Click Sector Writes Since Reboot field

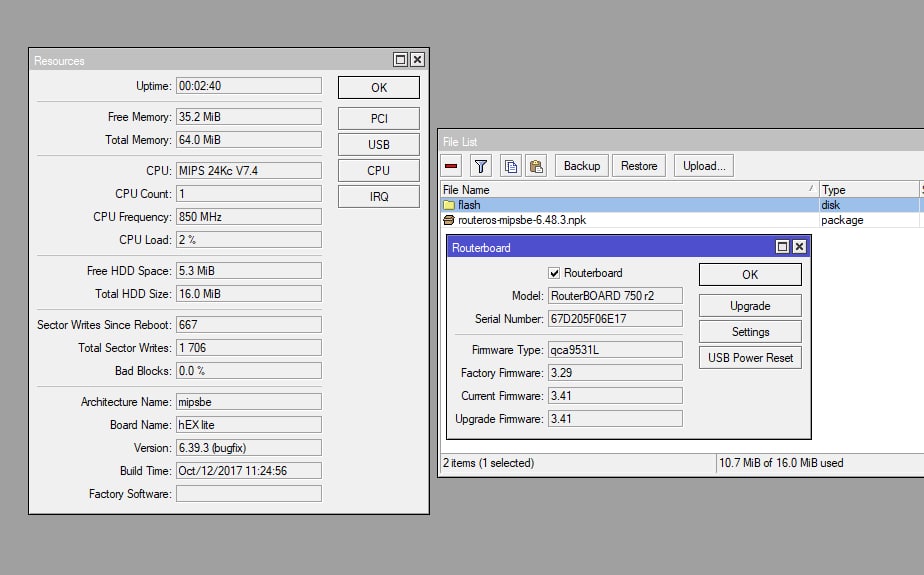click(249, 325)
